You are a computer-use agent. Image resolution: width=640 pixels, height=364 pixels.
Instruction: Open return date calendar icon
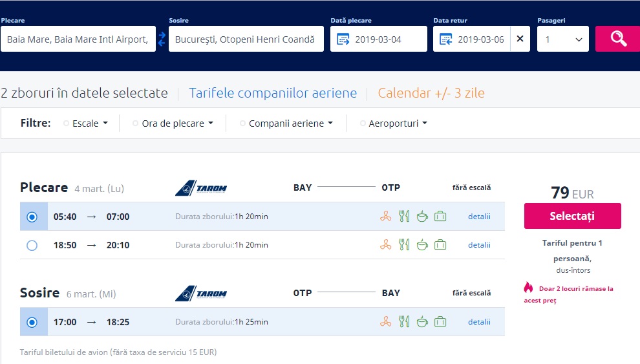[446, 39]
